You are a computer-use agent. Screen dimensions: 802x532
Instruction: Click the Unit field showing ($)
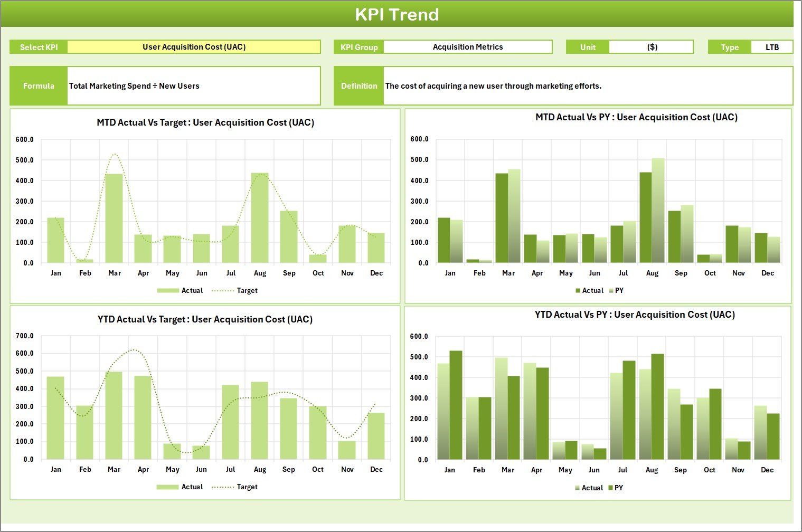tap(652, 46)
